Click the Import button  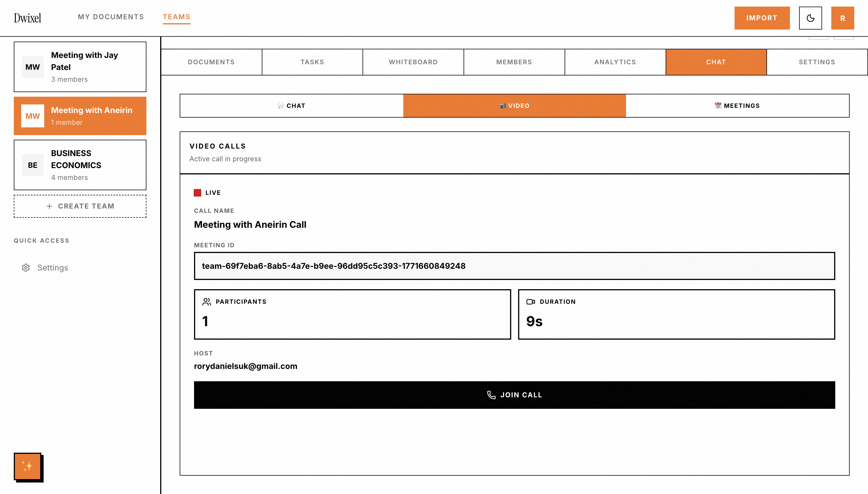[762, 18]
